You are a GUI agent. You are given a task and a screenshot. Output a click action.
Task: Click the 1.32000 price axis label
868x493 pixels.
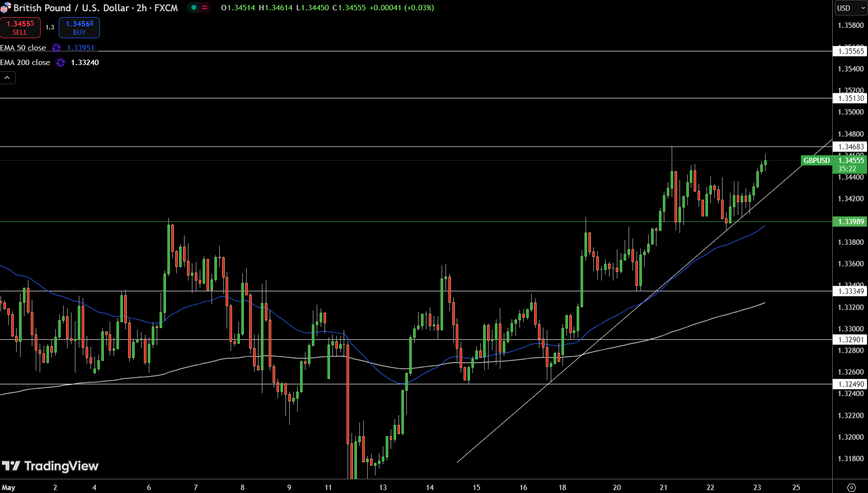point(851,437)
